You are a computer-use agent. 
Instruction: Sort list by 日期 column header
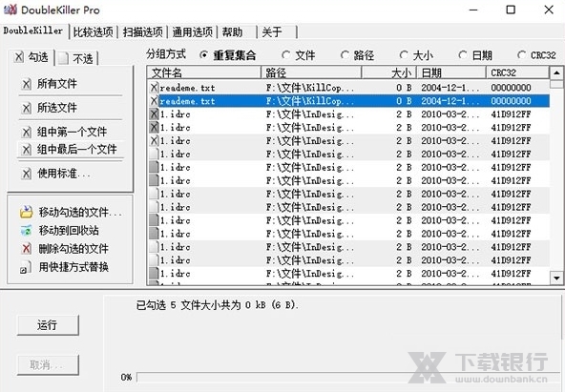click(x=451, y=72)
